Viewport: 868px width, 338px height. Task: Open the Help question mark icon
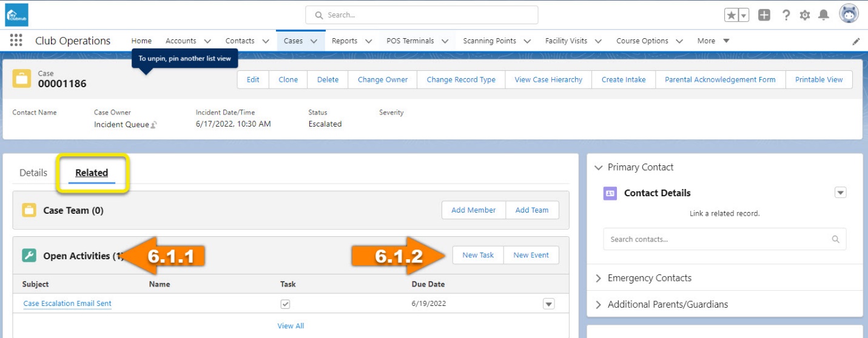tap(786, 15)
